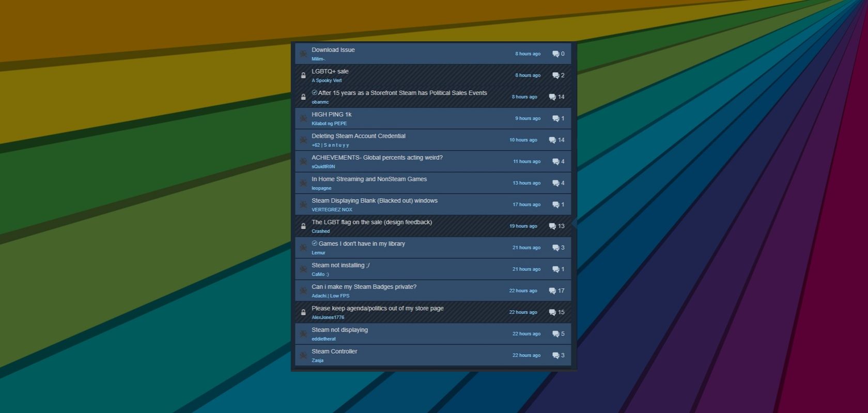The width and height of the screenshot is (868, 413).
Task: Click author name 'Zasja'
Action: click(x=317, y=360)
